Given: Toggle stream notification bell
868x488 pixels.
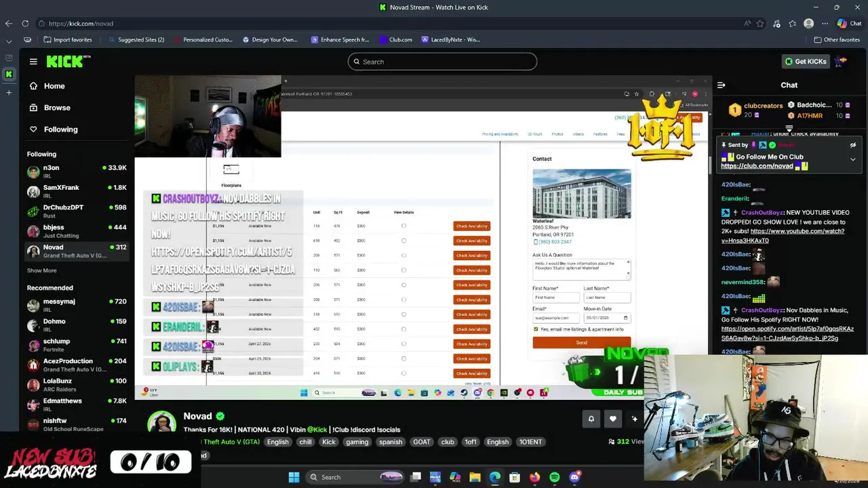Looking at the screenshot, I should coord(591,419).
